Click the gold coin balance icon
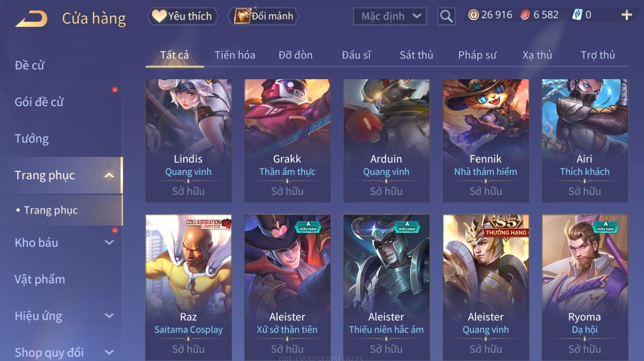The height and width of the screenshot is (361, 644). tap(473, 15)
